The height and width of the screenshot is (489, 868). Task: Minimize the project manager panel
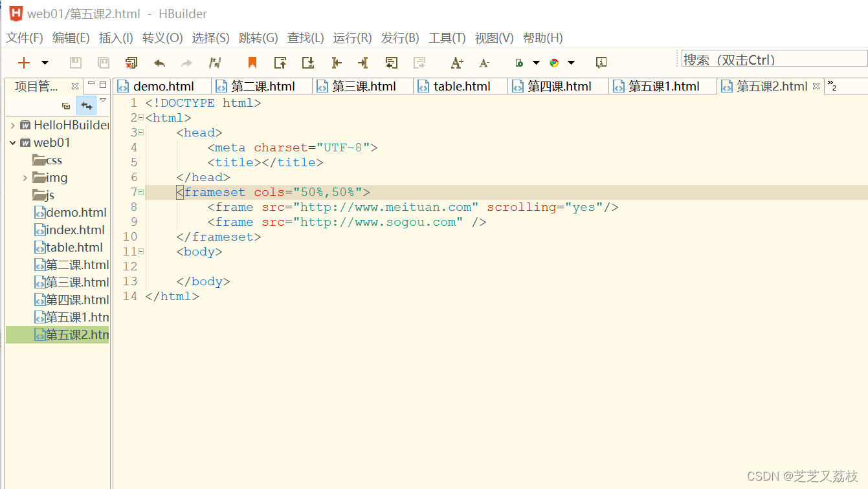(x=91, y=84)
